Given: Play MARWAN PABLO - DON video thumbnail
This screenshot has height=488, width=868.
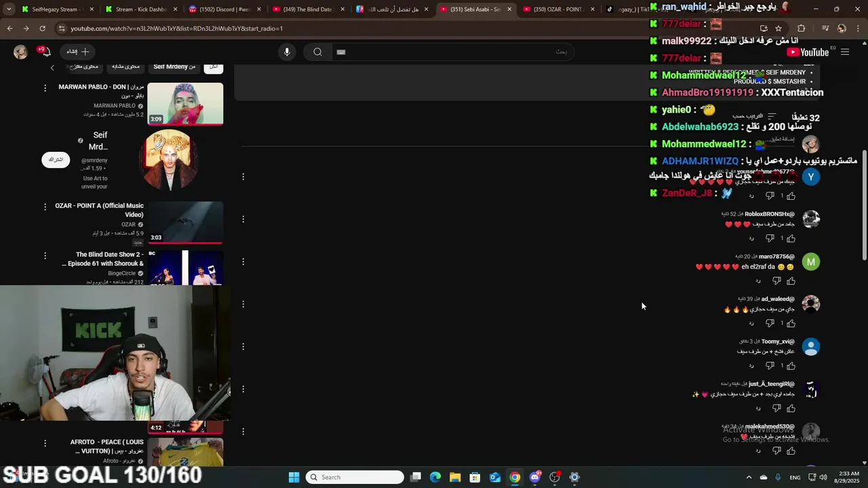Looking at the screenshot, I should click(185, 104).
